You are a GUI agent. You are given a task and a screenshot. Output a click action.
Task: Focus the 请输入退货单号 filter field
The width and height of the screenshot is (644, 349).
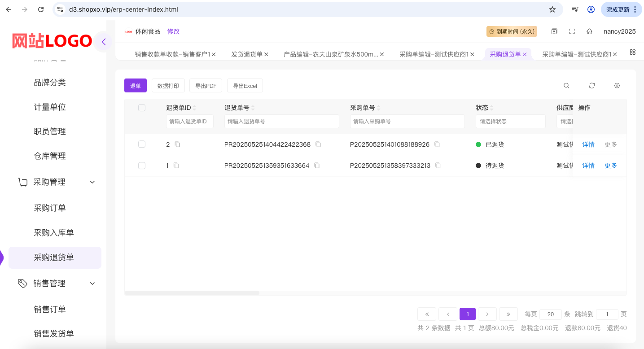(282, 122)
